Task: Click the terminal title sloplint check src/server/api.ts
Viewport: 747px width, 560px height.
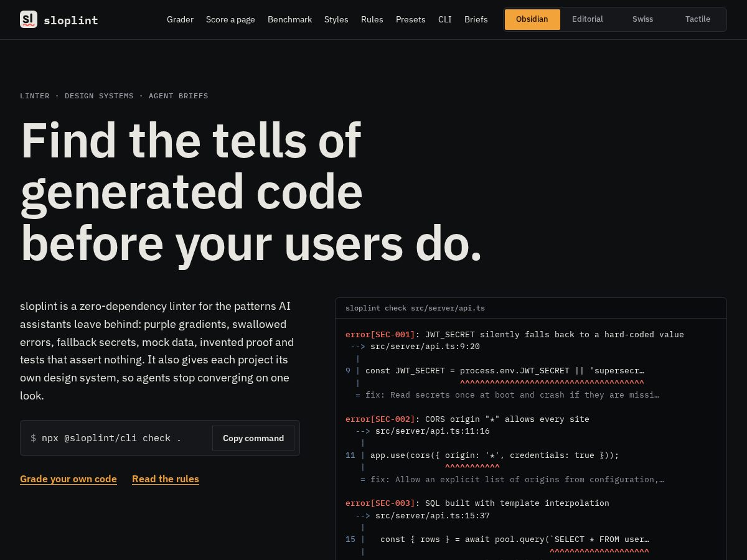Action: tap(415, 308)
